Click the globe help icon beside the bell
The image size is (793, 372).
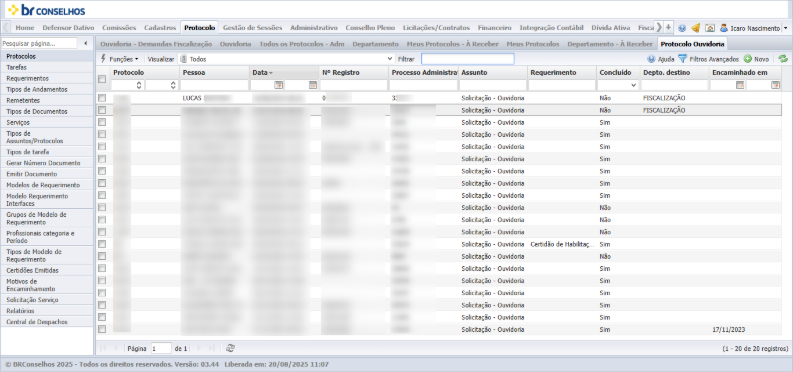coord(682,28)
